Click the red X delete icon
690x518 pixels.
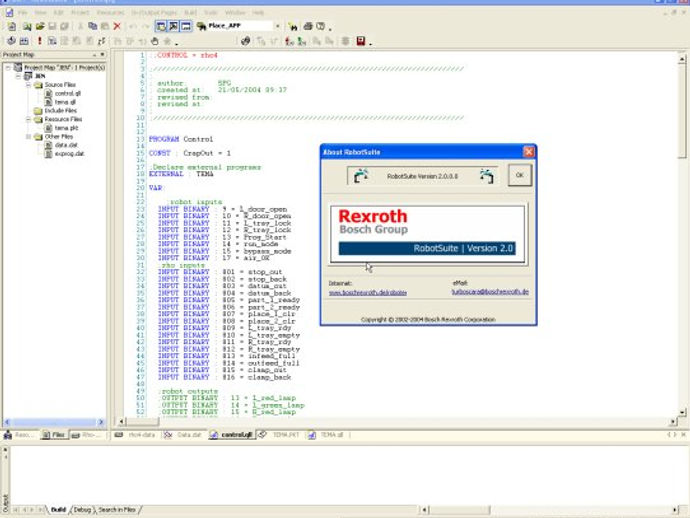coord(117,26)
